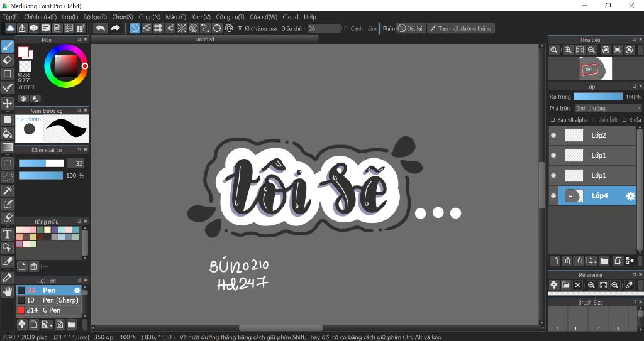
Task: Open the Chỉnh sửa(E) menu
Action: (x=40, y=17)
